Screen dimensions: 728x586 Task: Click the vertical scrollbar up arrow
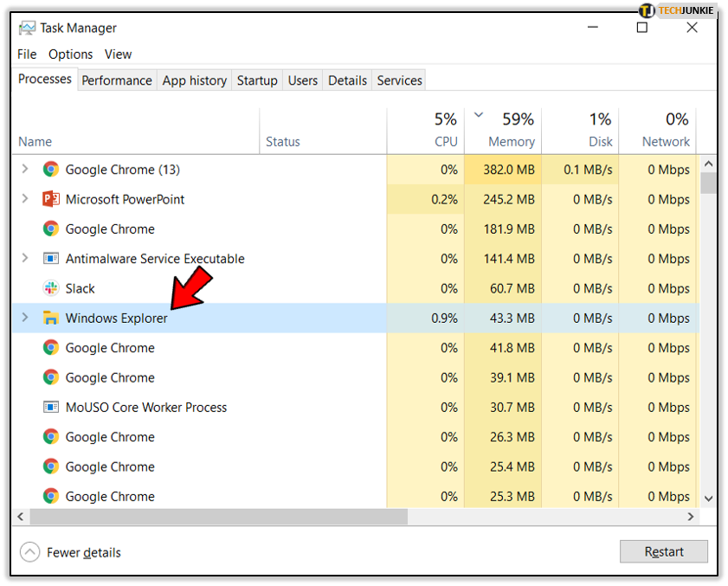(708, 164)
